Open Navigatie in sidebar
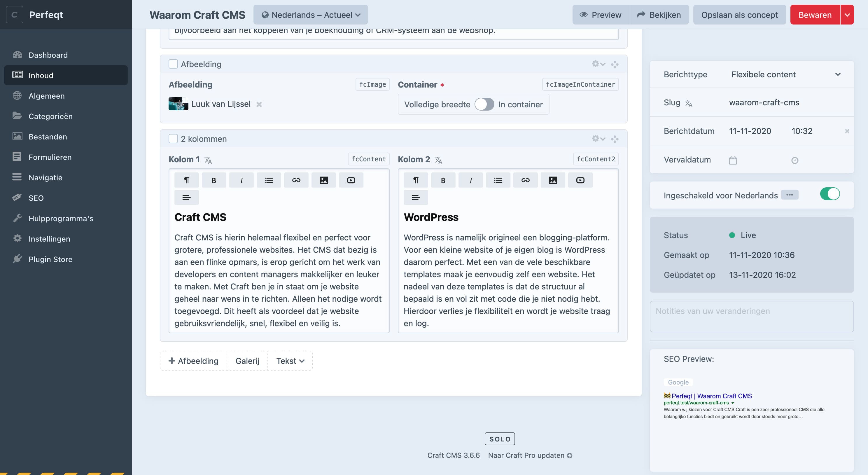868x475 pixels. 66,177
